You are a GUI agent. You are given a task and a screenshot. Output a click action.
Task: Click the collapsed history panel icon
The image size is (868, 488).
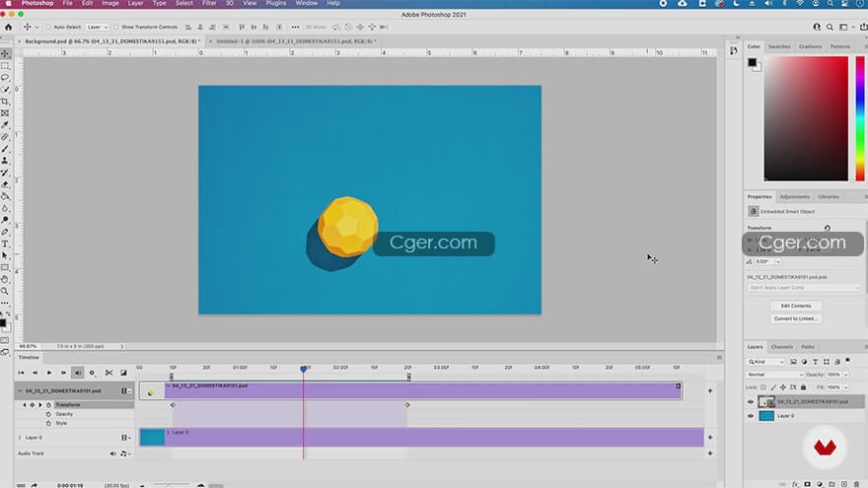(734, 50)
